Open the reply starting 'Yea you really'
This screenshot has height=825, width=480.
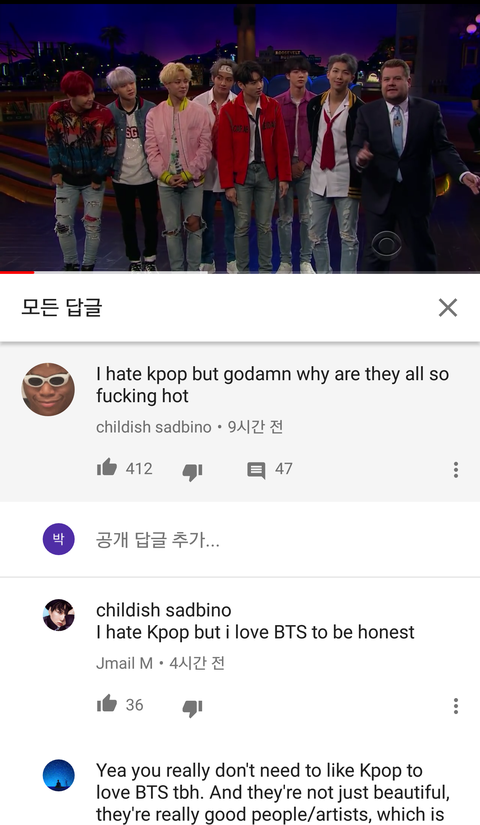click(x=272, y=792)
